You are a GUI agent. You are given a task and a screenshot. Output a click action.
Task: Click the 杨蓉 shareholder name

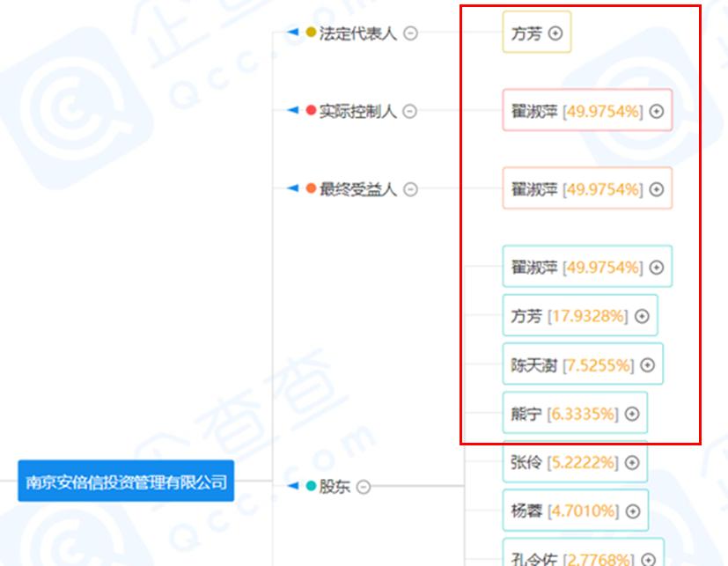(526, 511)
